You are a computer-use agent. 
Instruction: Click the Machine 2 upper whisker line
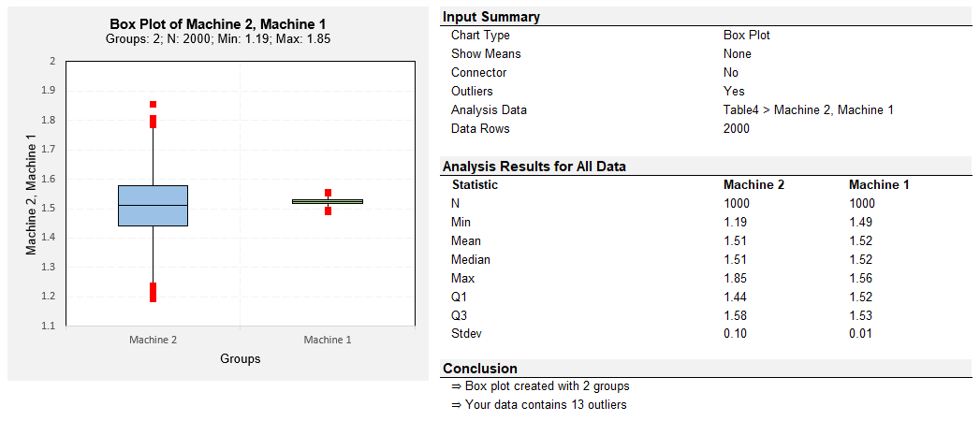pos(154,157)
